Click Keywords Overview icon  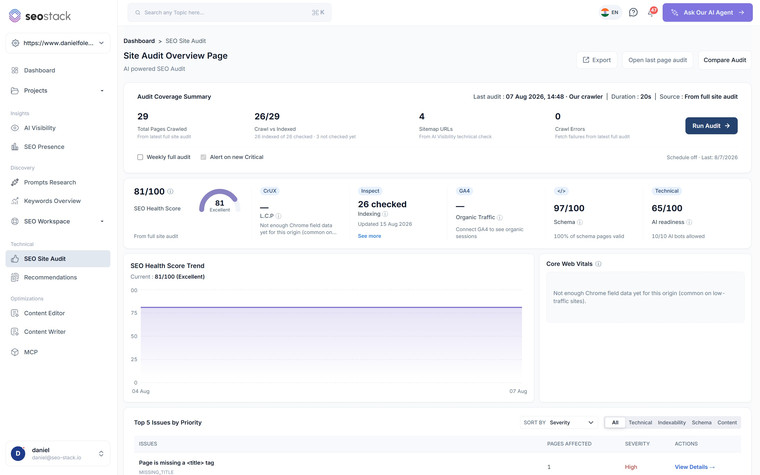coord(15,201)
